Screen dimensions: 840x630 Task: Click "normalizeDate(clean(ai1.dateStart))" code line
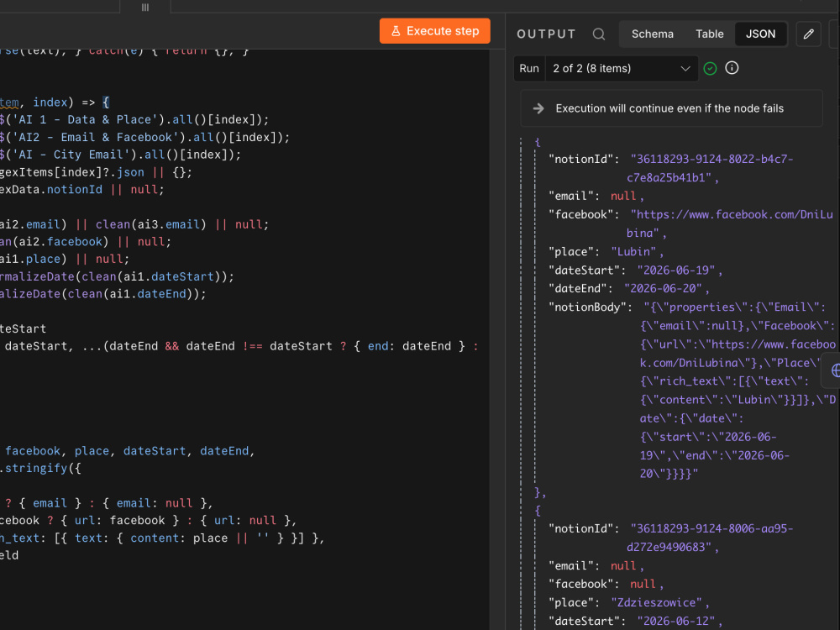point(117,277)
